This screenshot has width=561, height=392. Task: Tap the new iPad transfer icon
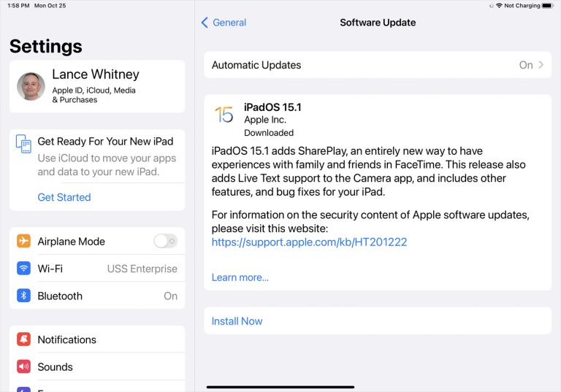(23, 144)
